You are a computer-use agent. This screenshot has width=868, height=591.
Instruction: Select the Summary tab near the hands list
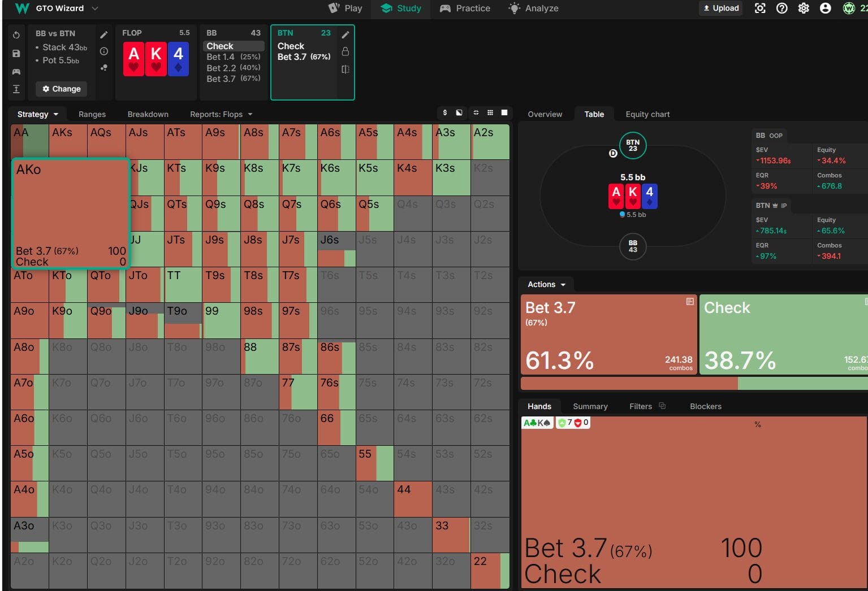(x=590, y=406)
